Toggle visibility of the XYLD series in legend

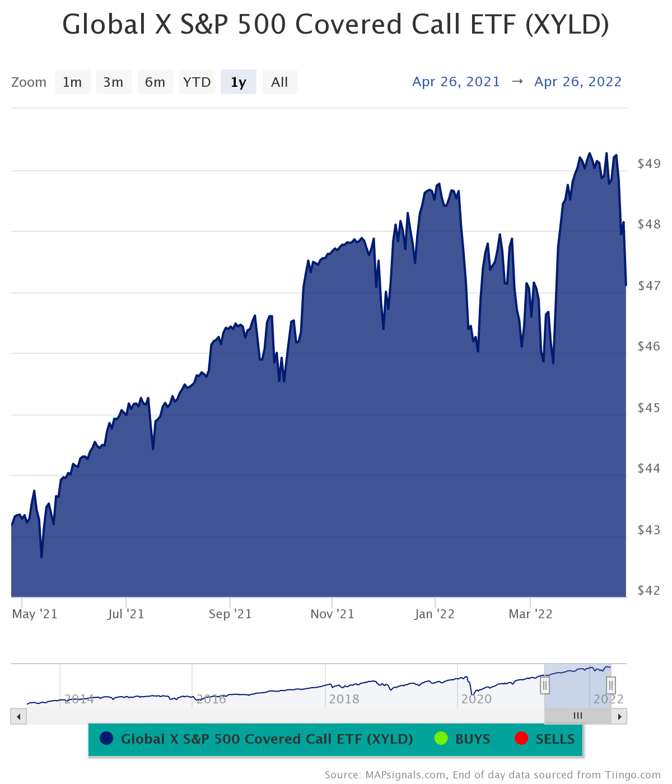[x=265, y=739]
